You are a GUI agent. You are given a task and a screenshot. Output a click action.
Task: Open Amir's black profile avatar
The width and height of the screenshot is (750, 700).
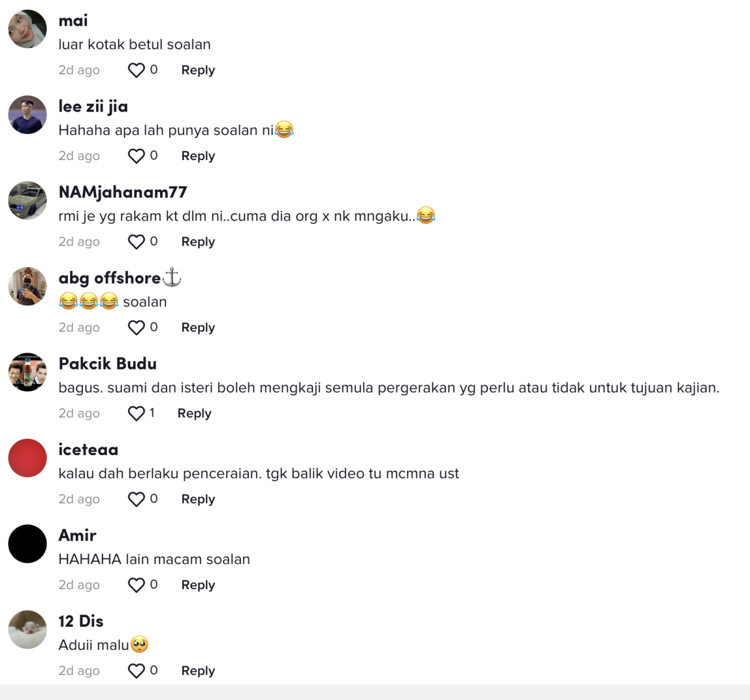click(x=27, y=544)
